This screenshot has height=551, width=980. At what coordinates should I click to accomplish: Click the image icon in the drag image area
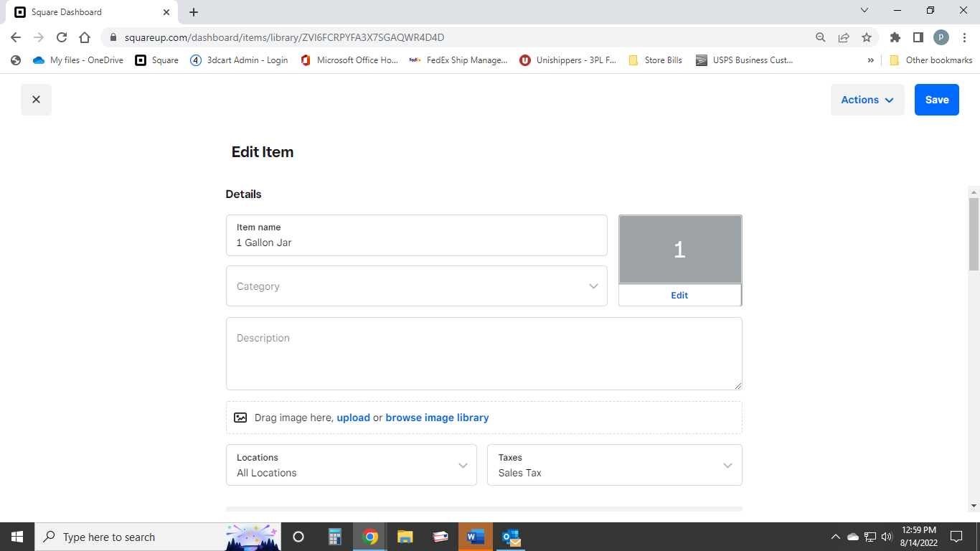pyautogui.click(x=240, y=418)
